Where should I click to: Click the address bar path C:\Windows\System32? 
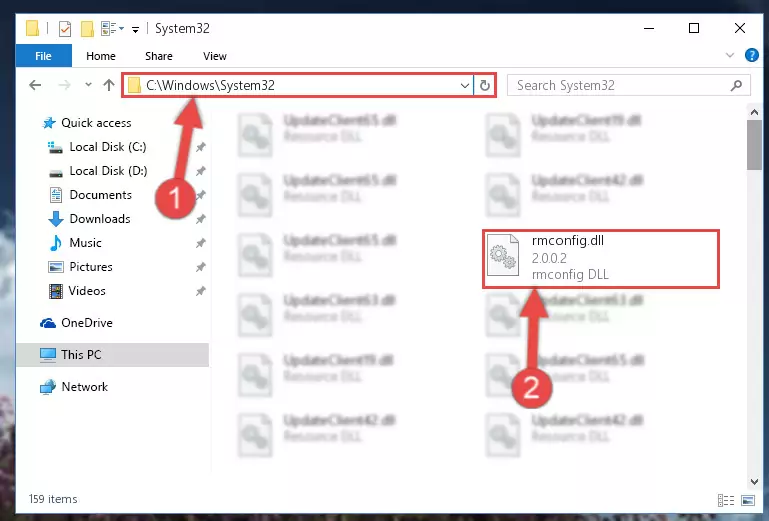[210, 85]
